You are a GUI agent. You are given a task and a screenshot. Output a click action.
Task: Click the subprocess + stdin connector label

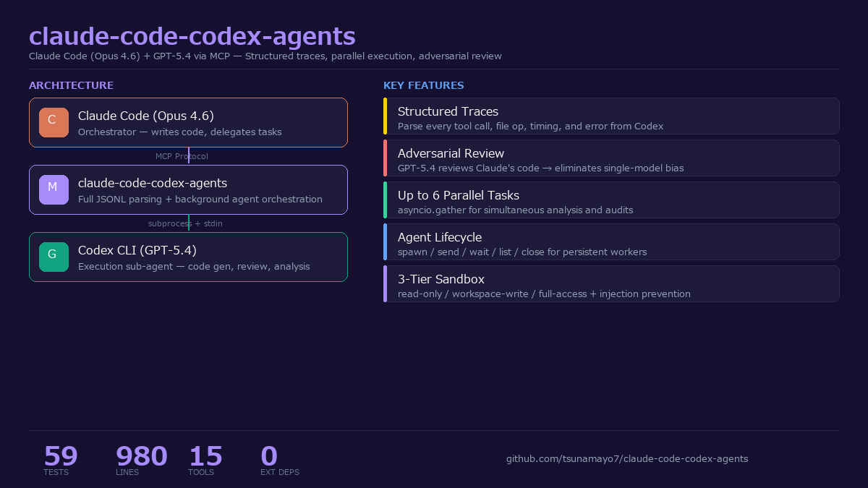point(185,223)
